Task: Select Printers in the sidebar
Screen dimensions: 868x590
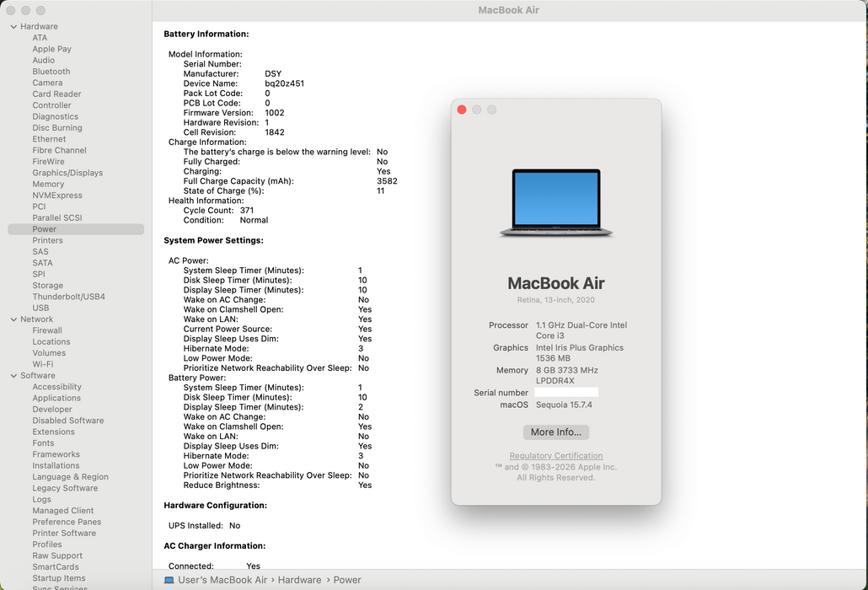Action: tap(47, 240)
